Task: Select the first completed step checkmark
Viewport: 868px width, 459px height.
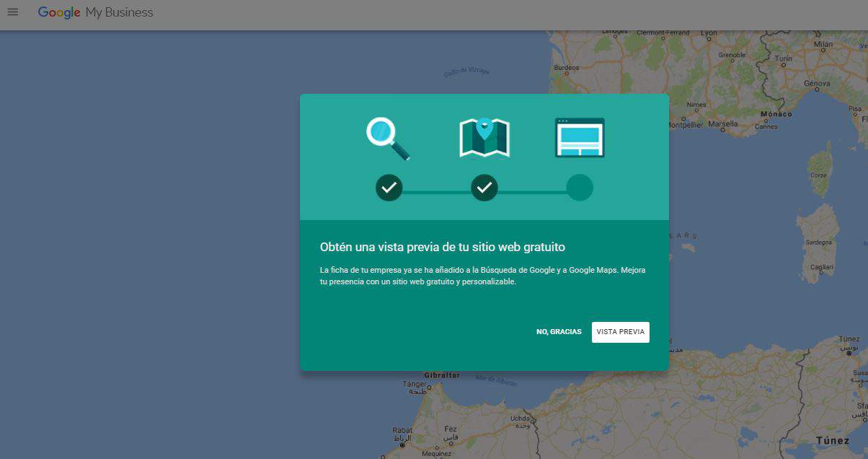Action: pos(389,188)
